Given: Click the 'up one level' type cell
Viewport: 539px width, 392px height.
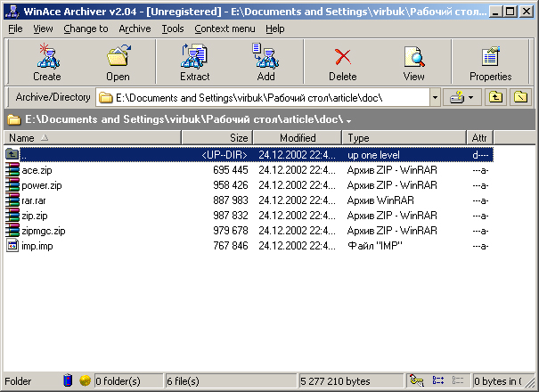Looking at the screenshot, I should click(373, 155).
